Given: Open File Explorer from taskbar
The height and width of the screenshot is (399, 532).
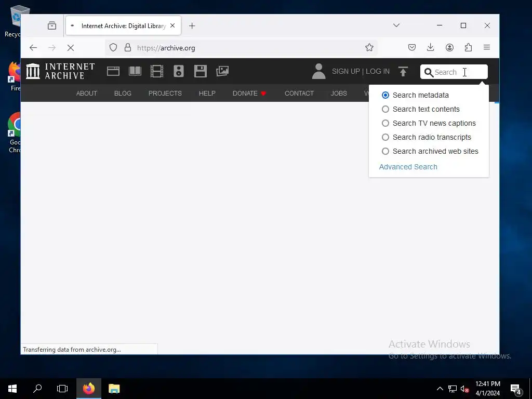Looking at the screenshot, I should tap(114, 389).
